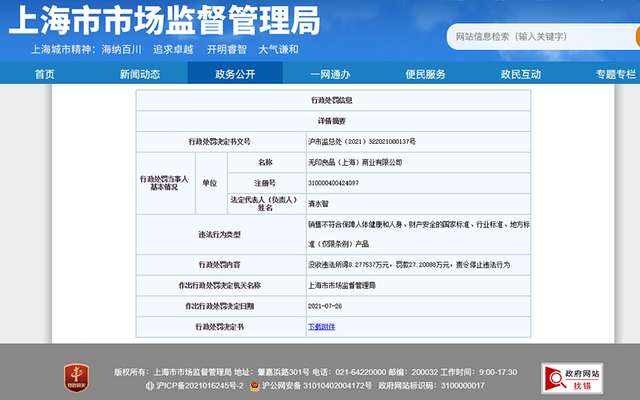Click the 行政处罚信息 table header

coord(331,101)
